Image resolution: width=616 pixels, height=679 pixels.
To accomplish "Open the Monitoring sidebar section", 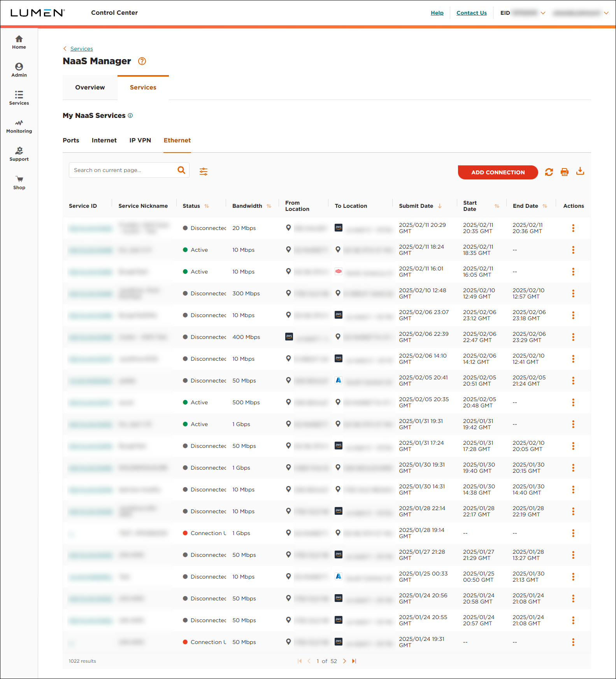I will point(19,126).
